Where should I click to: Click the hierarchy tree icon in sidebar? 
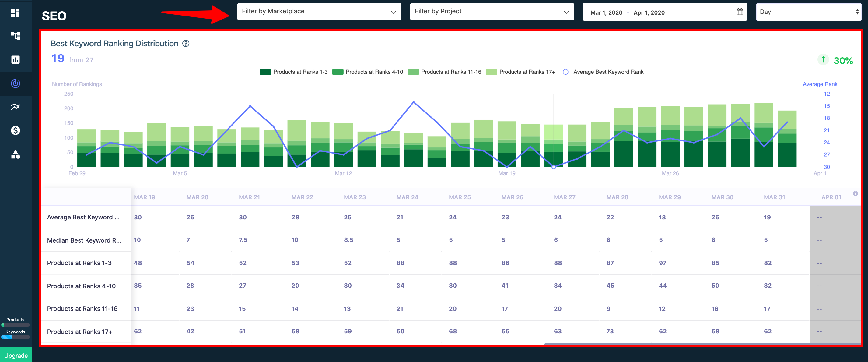coord(16,36)
